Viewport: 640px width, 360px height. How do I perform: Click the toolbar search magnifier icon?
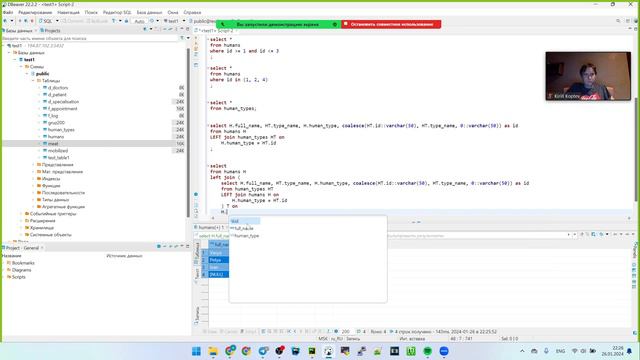pos(618,21)
